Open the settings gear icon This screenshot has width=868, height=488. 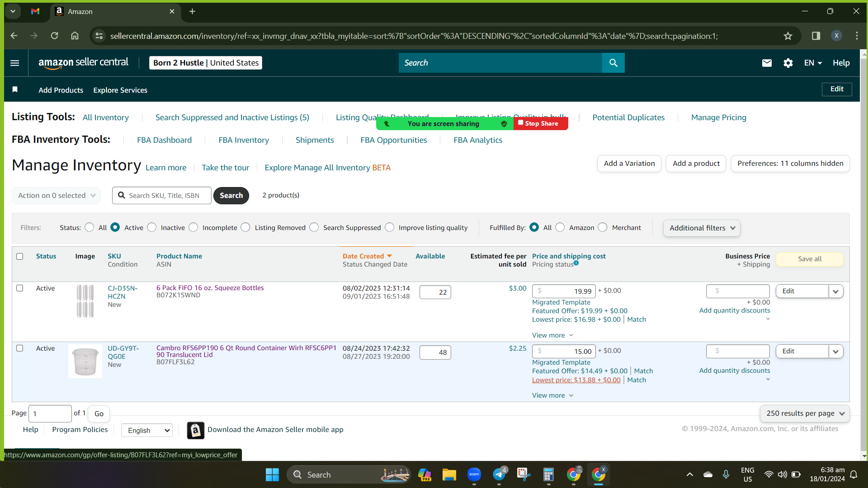[x=788, y=63]
